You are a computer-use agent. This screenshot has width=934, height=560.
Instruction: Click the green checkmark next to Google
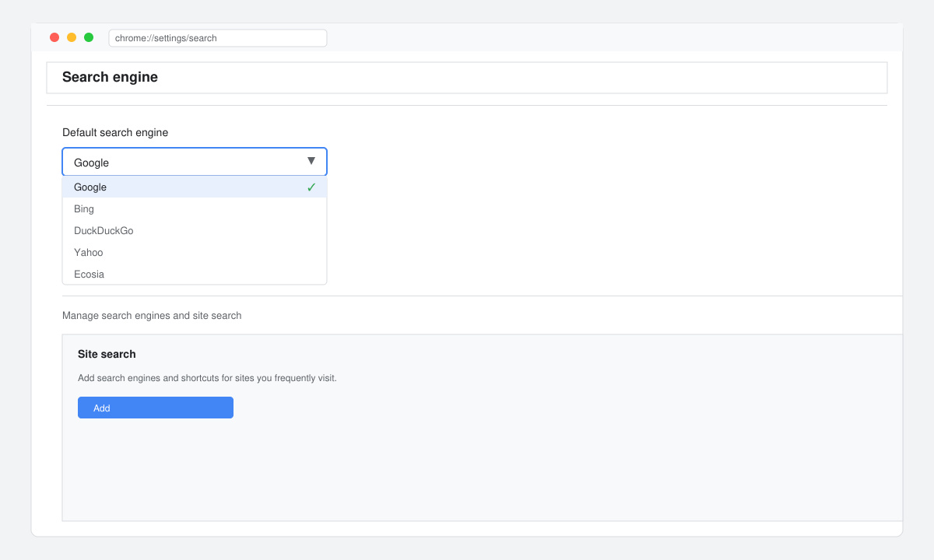tap(311, 187)
